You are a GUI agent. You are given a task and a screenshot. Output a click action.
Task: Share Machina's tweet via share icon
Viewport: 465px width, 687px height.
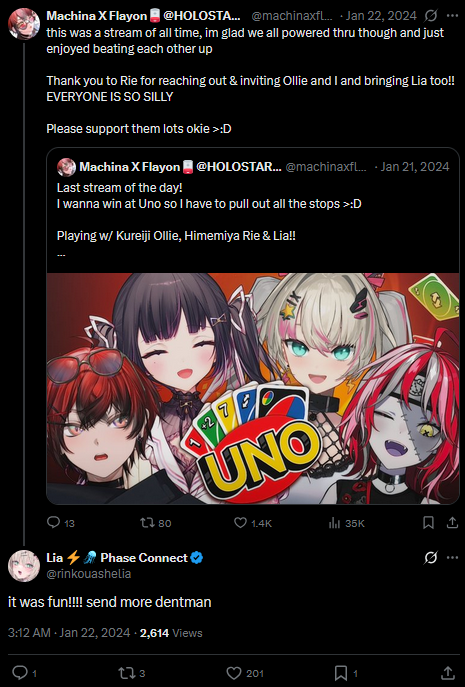[452, 522]
